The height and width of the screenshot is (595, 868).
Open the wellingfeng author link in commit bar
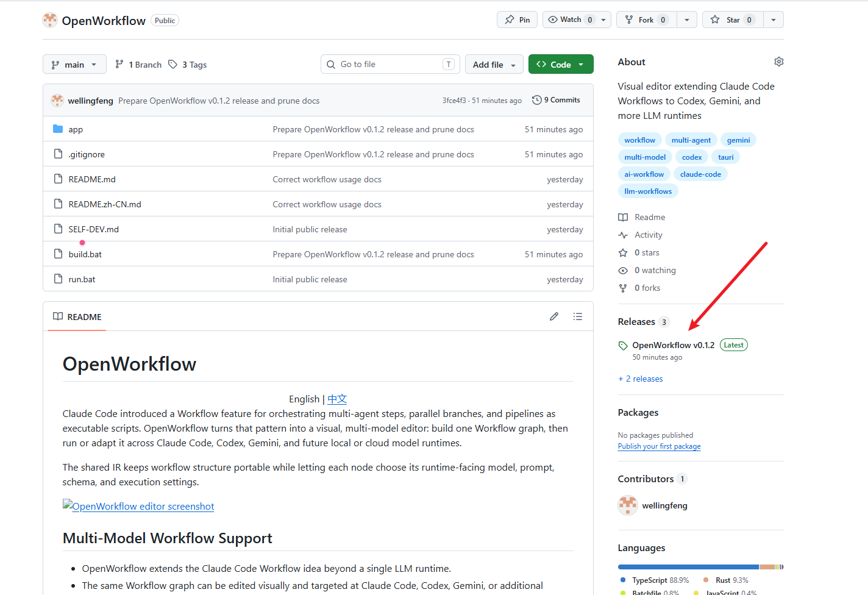(91, 101)
